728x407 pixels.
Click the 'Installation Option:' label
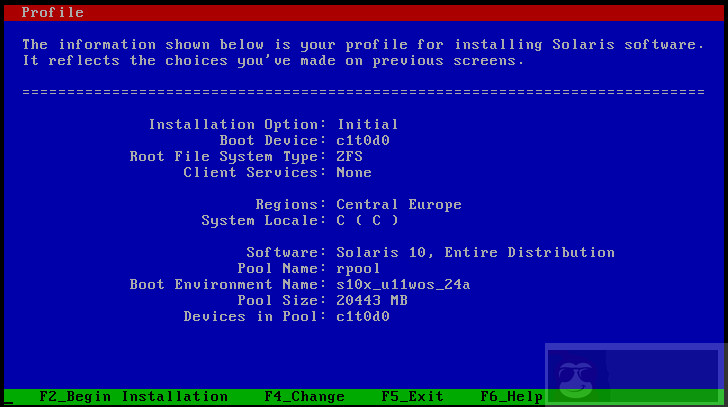point(238,124)
